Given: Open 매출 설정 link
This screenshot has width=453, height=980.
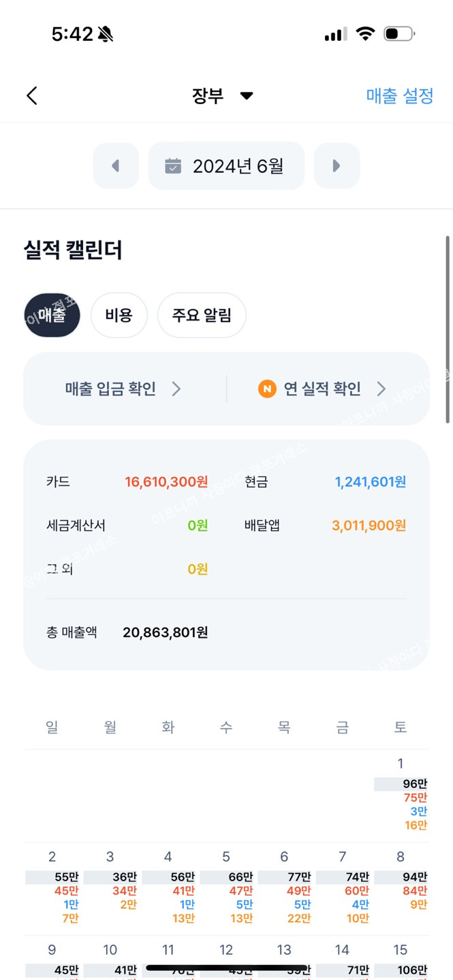Looking at the screenshot, I should (x=400, y=96).
